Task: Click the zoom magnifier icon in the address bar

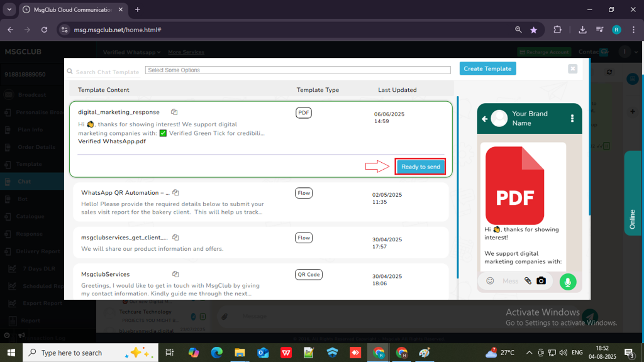Action: click(518, 30)
